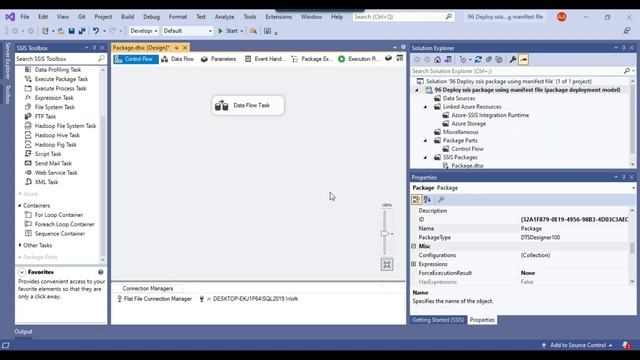
Task: Click the search magnifier in Solution Explorer
Action: [x=627, y=71]
